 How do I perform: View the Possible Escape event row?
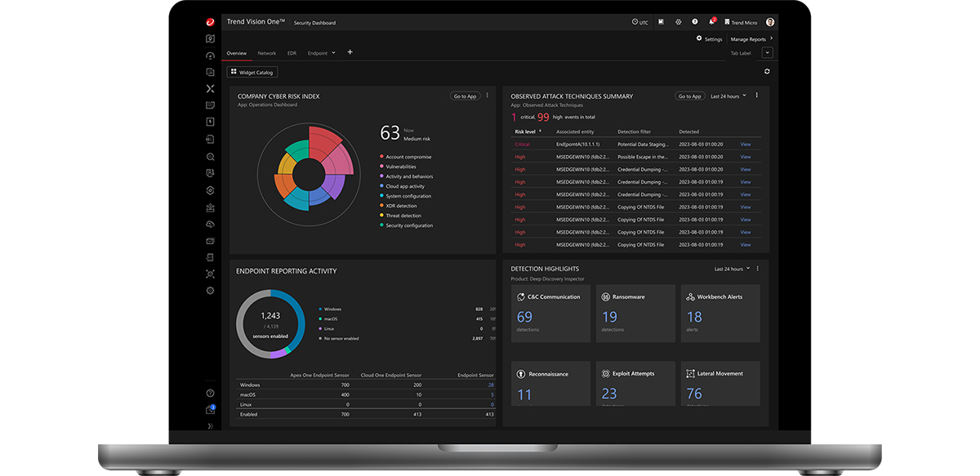coord(745,157)
